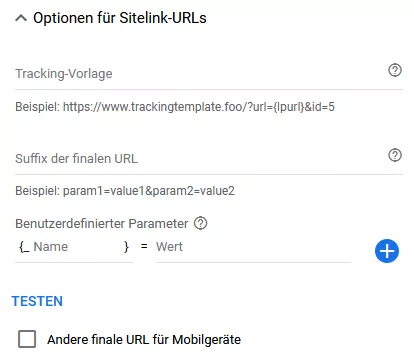
Task: Click the Beispiel label under Tracking-Vorlage
Action: 37,107
